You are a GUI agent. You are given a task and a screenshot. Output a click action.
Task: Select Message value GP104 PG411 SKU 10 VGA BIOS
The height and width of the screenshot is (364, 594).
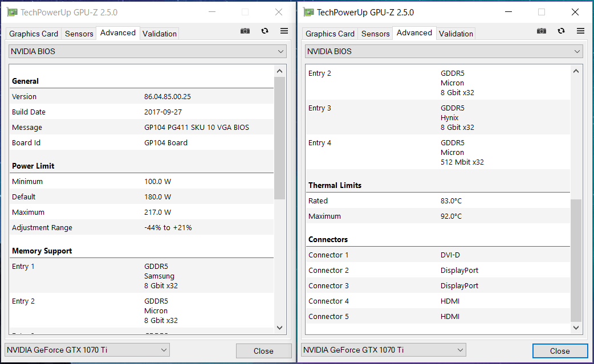click(197, 128)
